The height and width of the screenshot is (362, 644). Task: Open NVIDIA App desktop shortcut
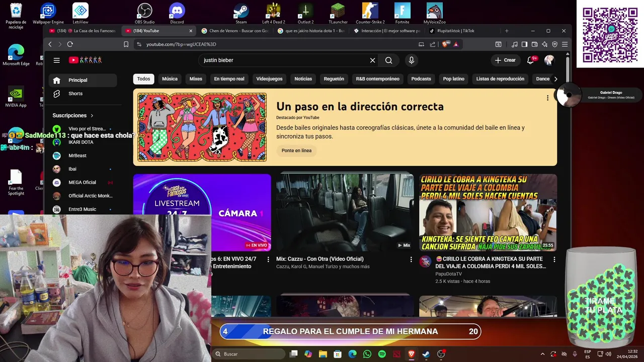[x=16, y=97]
